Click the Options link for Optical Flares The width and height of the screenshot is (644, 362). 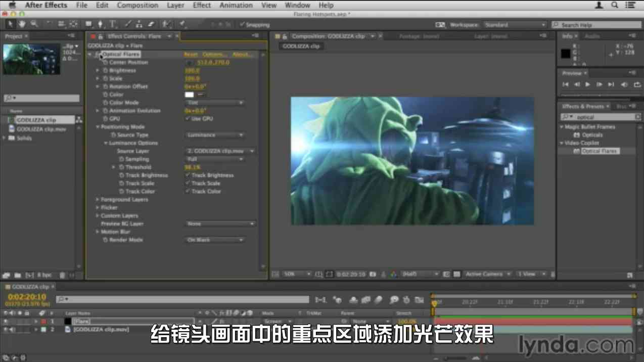pos(214,55)
